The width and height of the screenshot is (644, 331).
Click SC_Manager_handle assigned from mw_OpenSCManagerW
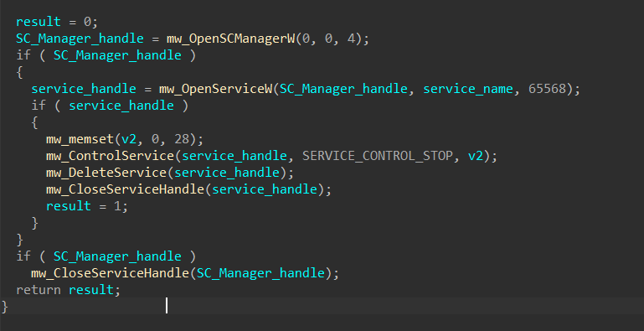click(x=80, y=39)
